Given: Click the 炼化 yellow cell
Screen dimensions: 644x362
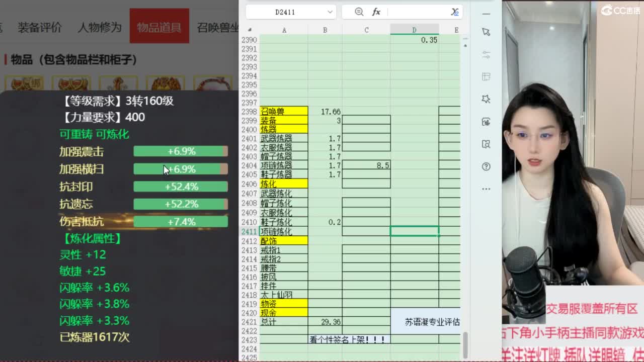Looking at the screenshot, I should coord(284,184).
